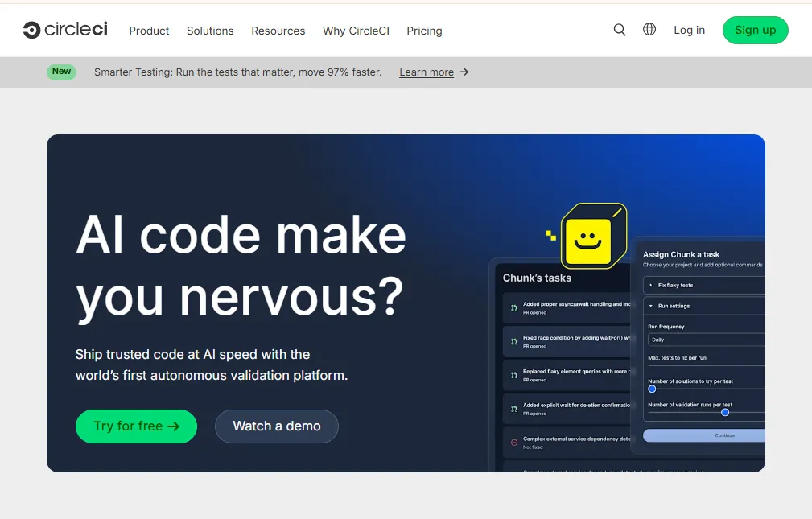Open the globe language selector
Viewport: 812px width, 519px height.
click(x=649, y=30)
